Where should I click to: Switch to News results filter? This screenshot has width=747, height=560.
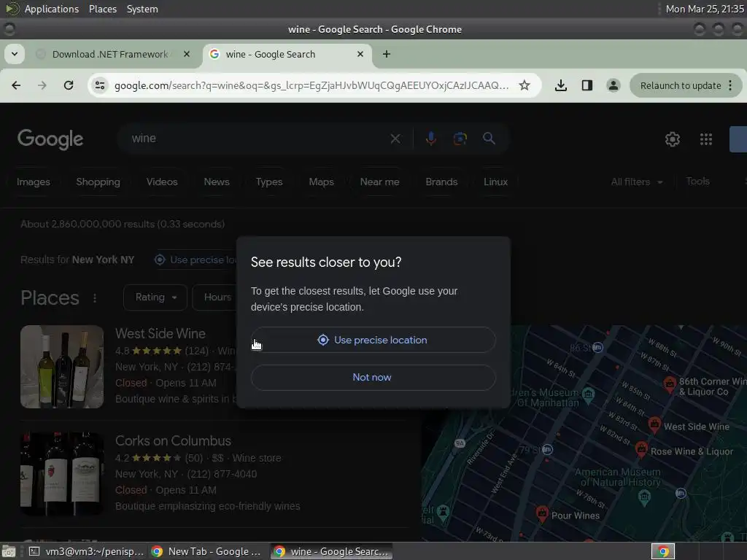click(x=217, y=182)
